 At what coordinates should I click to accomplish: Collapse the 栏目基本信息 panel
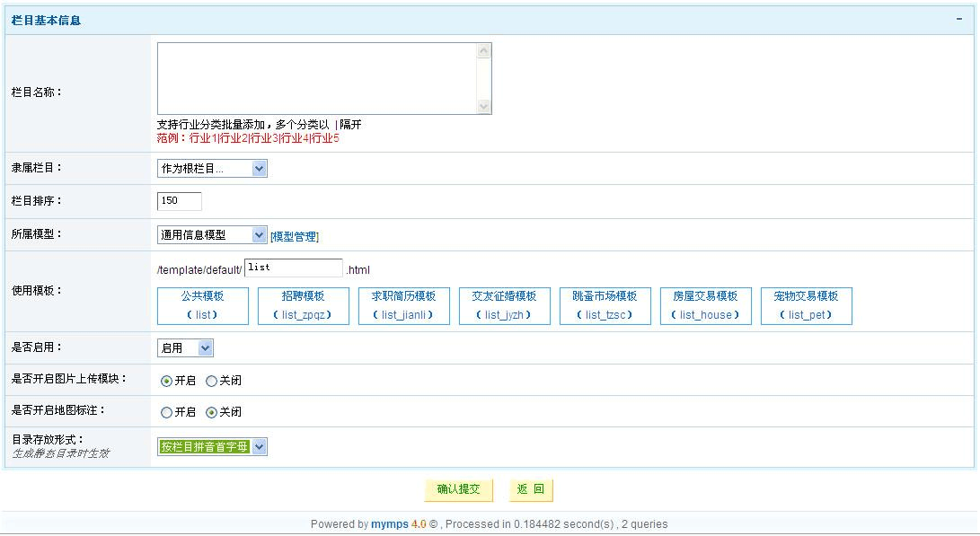(959, 19)
